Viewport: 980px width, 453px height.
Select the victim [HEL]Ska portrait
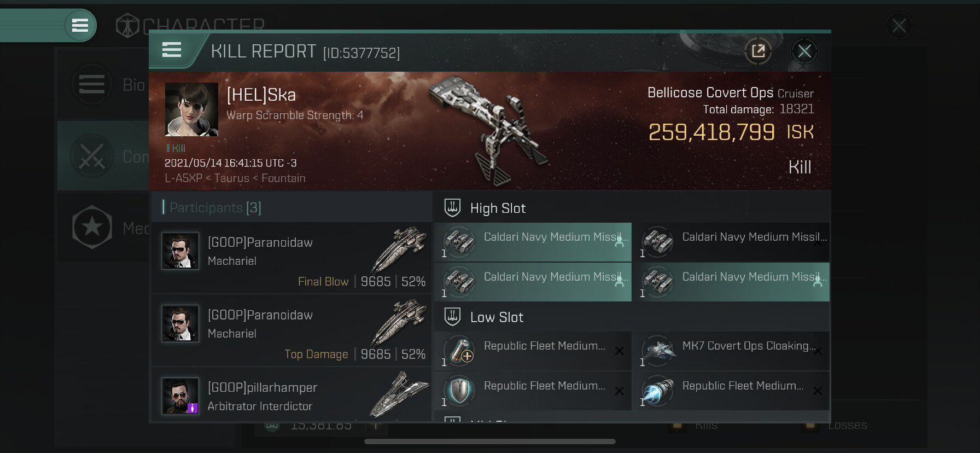pos(191,109)
